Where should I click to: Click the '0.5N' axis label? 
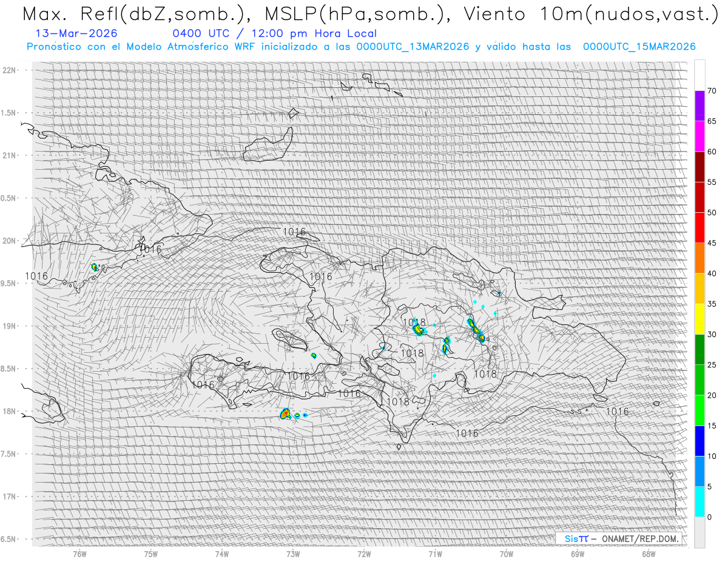9,198
